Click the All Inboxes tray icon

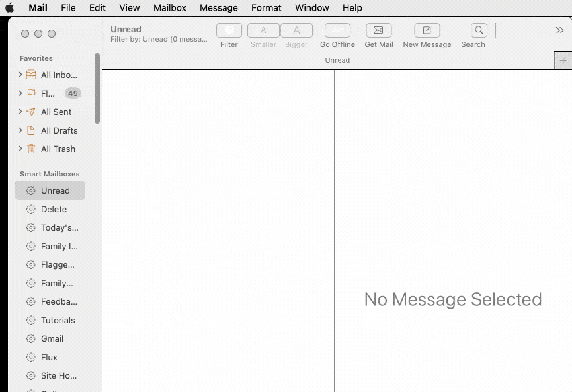tap(31, 75)
